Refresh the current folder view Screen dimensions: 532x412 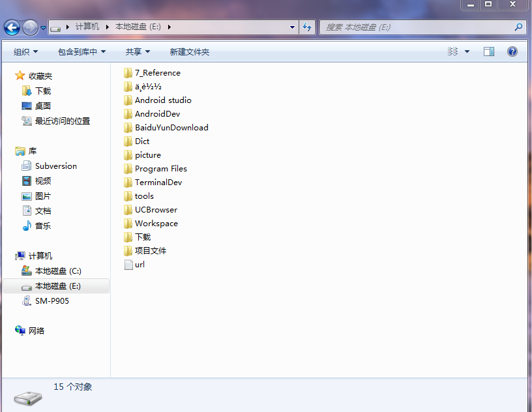click(x=307, y=27)
